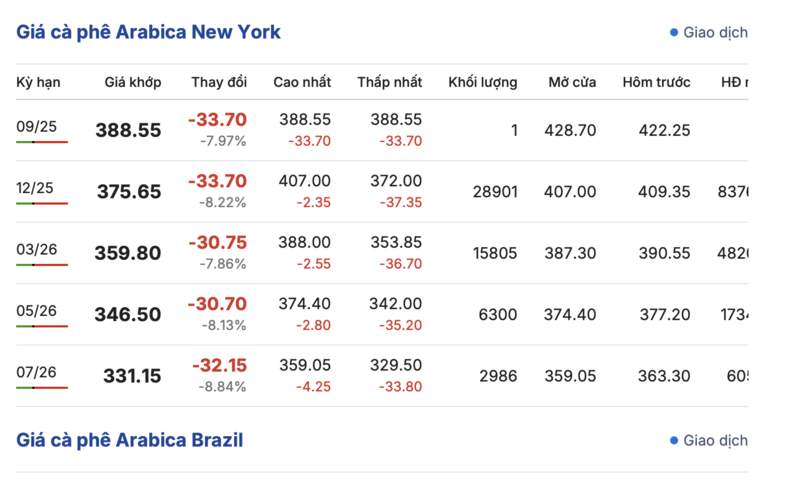The height and width of the screenshot is (482, 800).
Task: Select the 09/25 contract term
Action: pyautogui.click(x=36, y=126)
